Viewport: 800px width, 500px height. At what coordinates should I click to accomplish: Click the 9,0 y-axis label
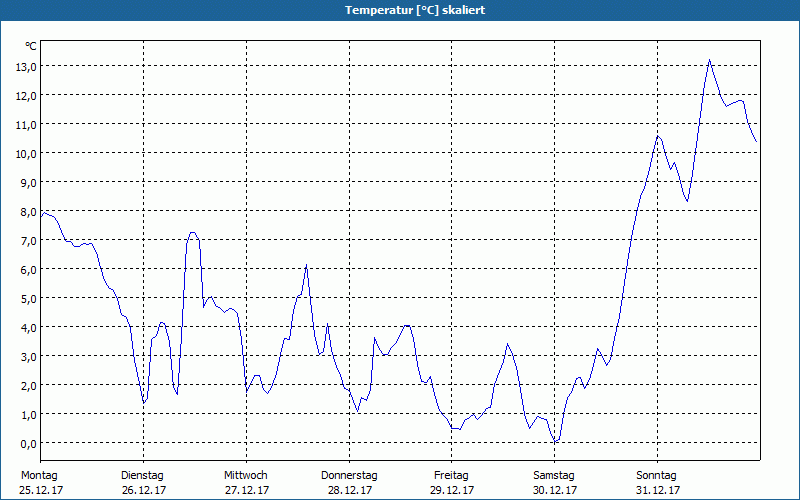click(30, 183)
